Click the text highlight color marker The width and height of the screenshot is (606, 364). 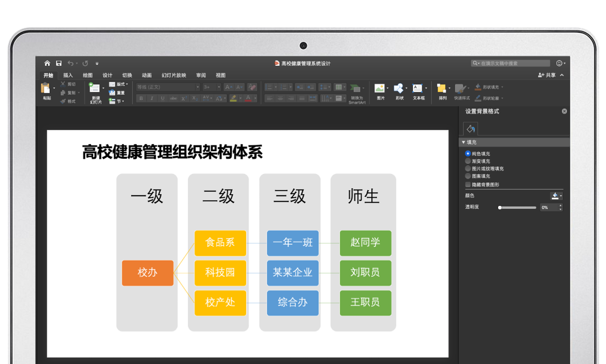(233, 98)
